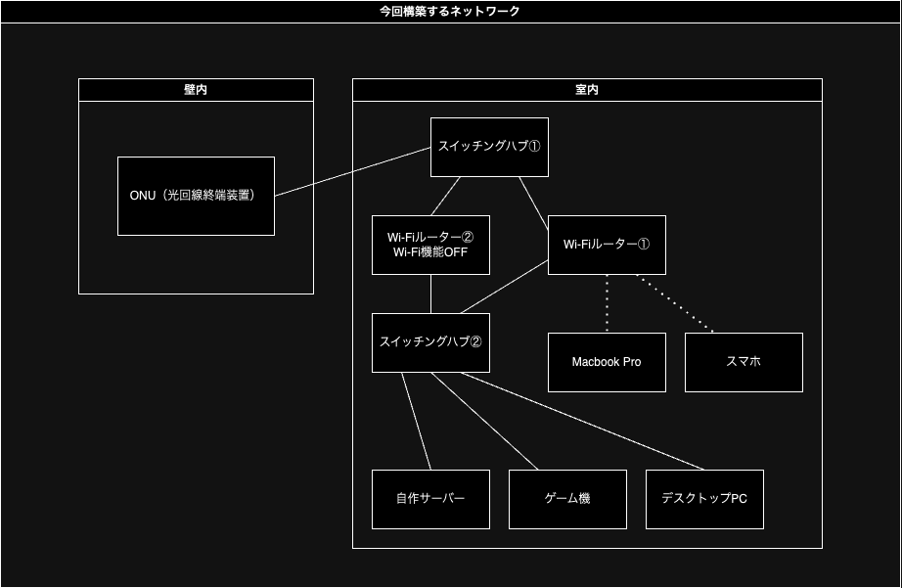Select the 壁内 container header
The height and width of the screenshot is (588, 902).
point(197,90)
